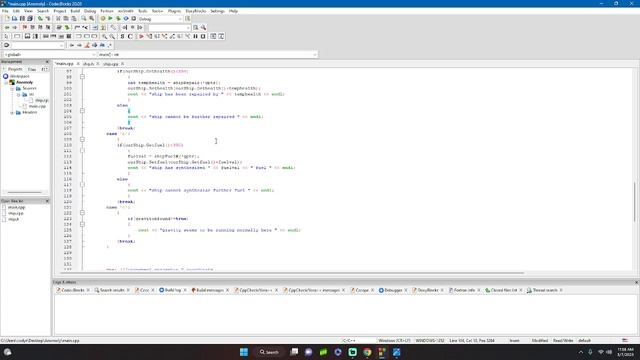Open the File menu
Image resolution: width=640 pixels, height=360 pixels.
(5, 11)
